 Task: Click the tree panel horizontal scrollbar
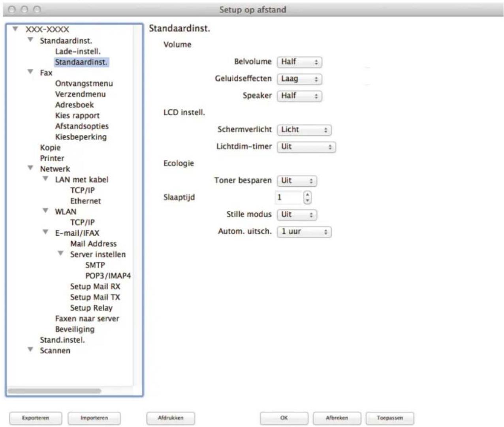click(54, 391)
